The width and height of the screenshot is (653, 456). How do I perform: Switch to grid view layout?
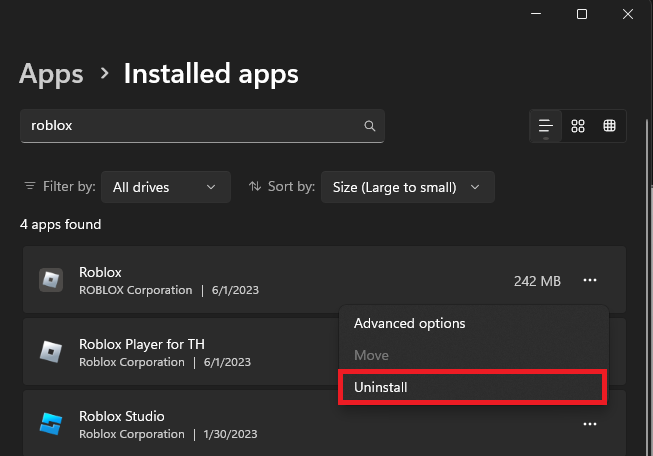click(x=578, y=126)
